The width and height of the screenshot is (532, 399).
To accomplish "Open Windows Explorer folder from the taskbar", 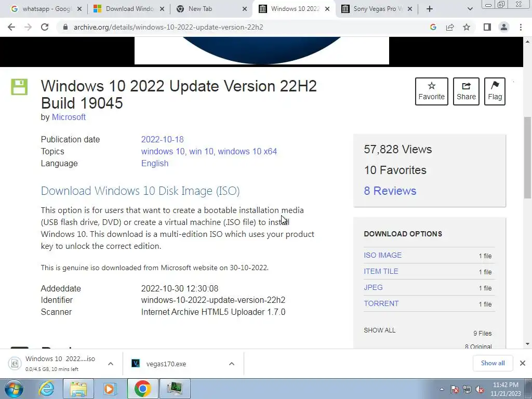I will (78, 389).
